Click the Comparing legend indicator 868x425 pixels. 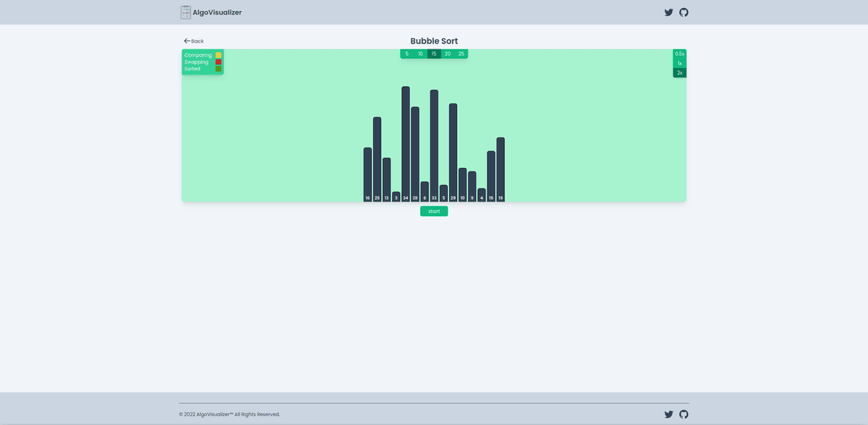(218, 54)
